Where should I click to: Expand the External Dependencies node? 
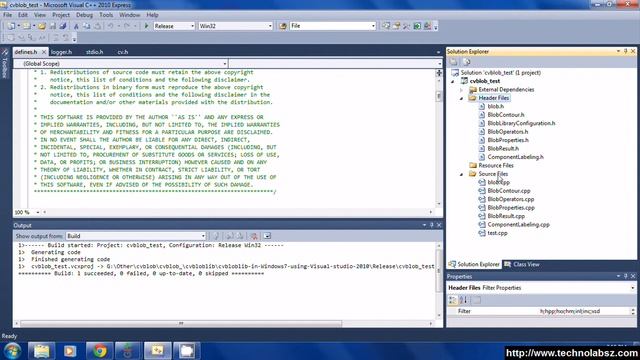[x=462, y=90]
